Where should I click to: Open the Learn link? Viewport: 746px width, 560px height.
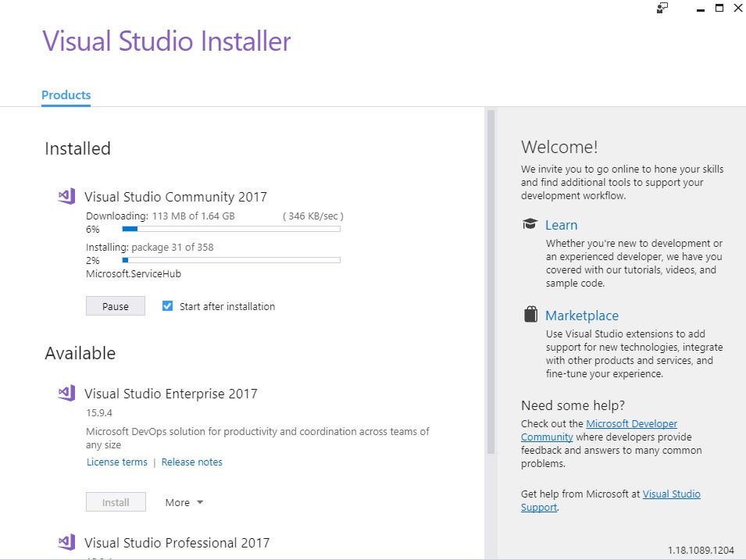(561, 224)
